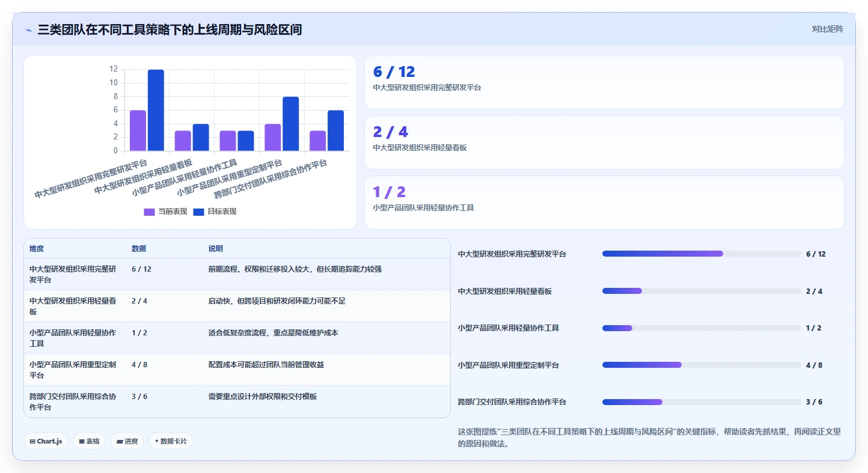Click chart axis label 跨部门交付团队采用综合协作平台
The width and height of the screenshot is (868, 473).
click(x=270, y=179)
